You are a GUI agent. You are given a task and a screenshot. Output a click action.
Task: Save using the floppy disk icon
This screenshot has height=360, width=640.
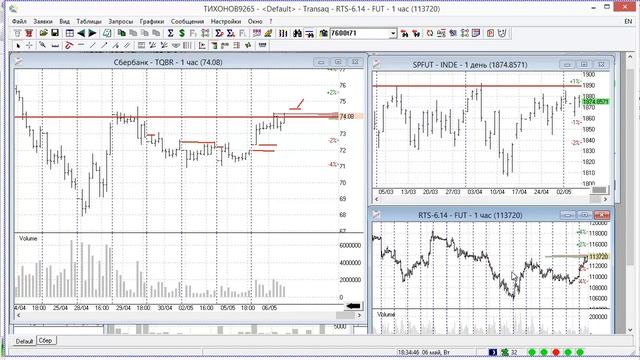(55, 33)
